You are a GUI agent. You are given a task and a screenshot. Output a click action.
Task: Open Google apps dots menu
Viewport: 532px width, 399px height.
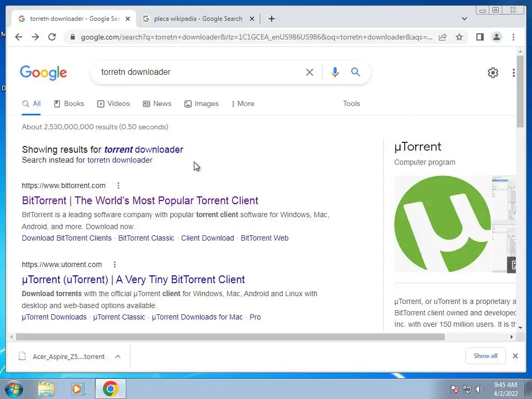pyautogui.click(x=513, y=73)
